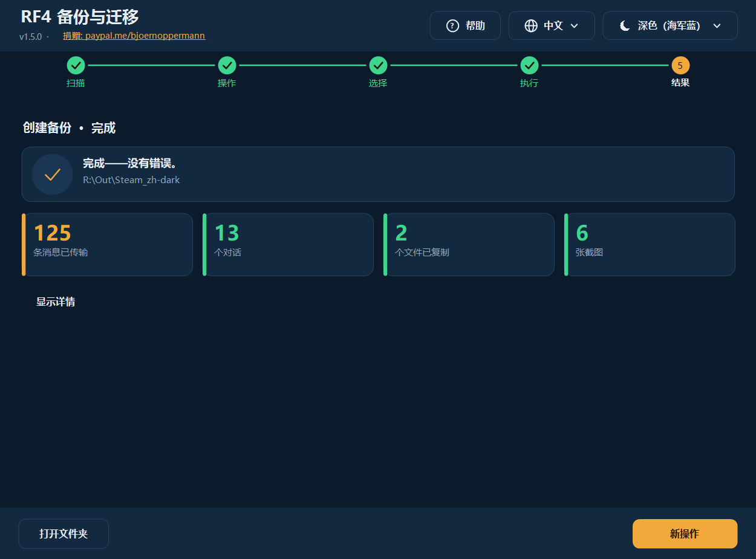756x559 pixels.
Task: Click the green checkmark above 选择
Action: tap(378, 65)
